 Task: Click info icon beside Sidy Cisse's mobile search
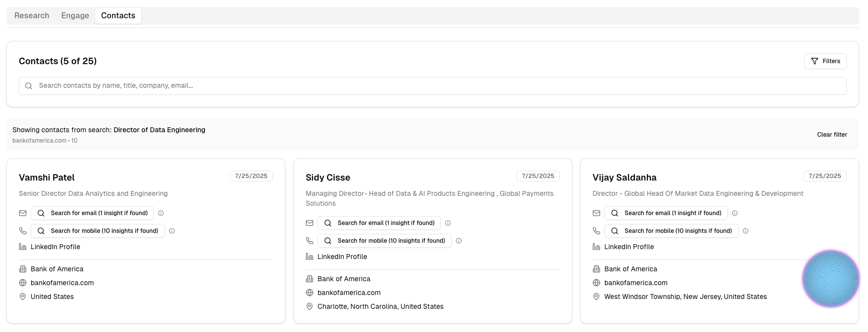[459, 241]
